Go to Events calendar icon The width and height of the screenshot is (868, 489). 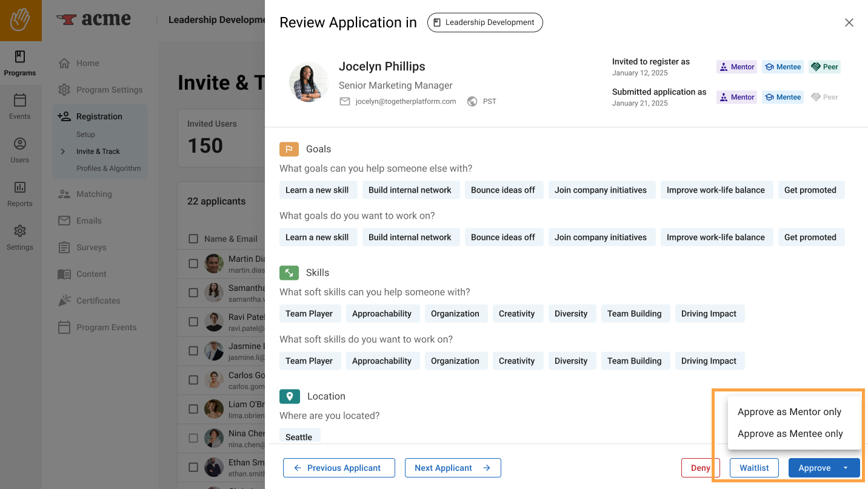pos(20,101)
